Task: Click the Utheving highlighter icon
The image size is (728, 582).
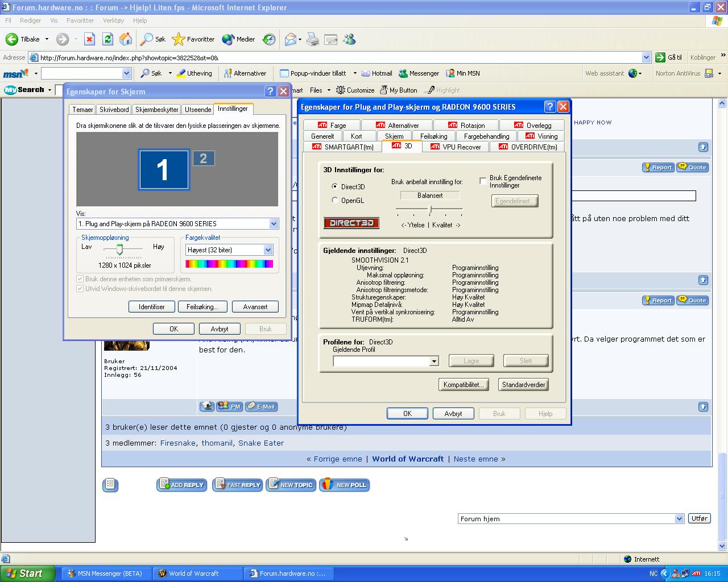Action: click(181, 73)
